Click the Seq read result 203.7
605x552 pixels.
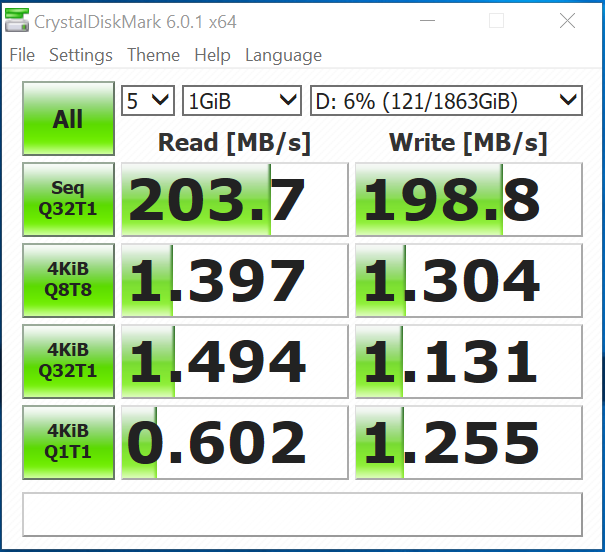tap(235, 199)
